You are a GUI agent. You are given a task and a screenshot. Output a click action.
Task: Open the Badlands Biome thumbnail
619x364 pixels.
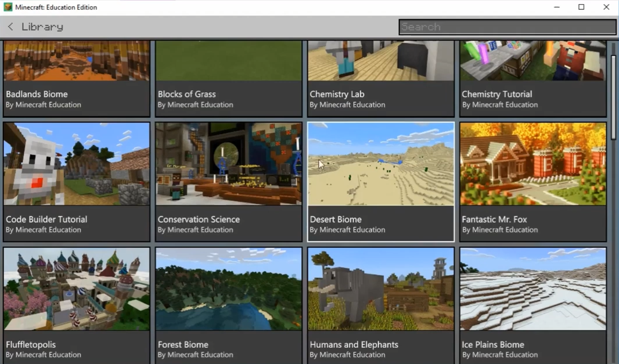[77, 60]
